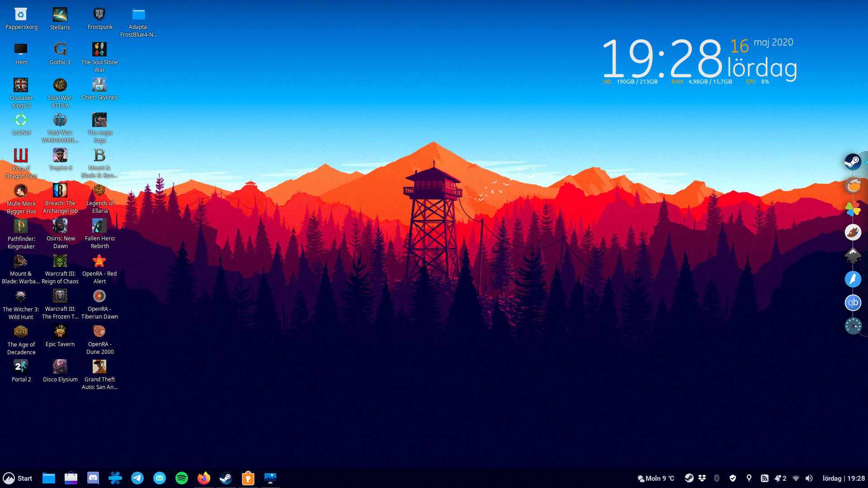This screenshot has width=868, height=488.
Task: Open the desktop wallpaper app in taskbar
Action: [270, 478]
